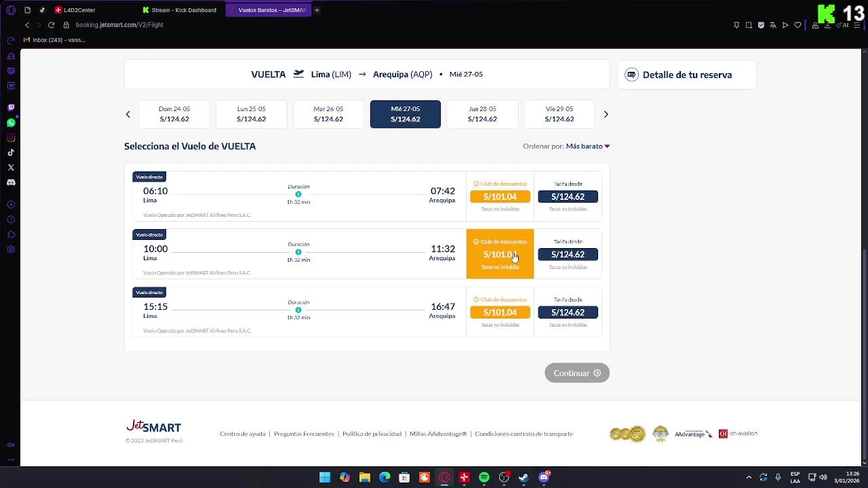Open Instagram in the browser sidebar
The width and height of the screenshot is (868, 488).
(11, 138)
